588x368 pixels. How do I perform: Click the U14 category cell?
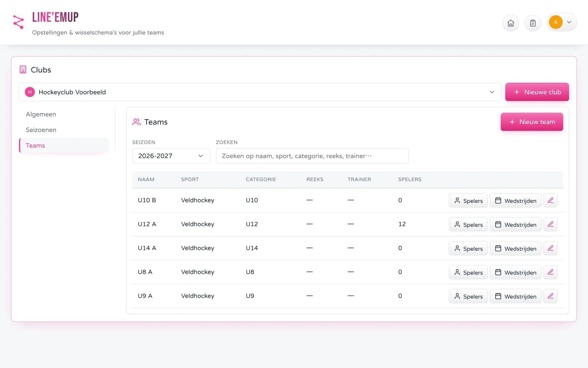(x=252, y=248)
